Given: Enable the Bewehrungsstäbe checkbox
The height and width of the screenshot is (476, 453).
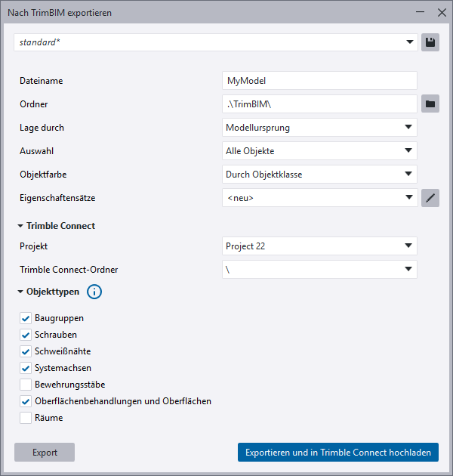Looking at the screenshot, I should [26, 385].
